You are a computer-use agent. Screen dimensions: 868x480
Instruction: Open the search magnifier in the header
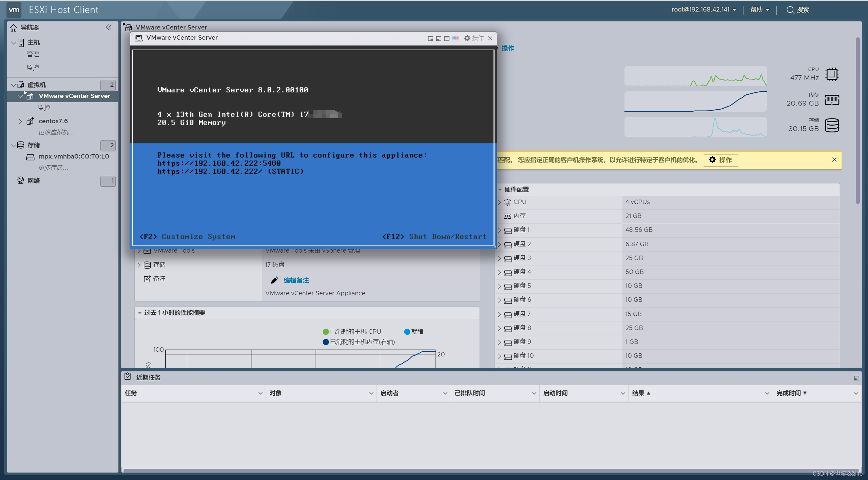click(x=790, y=10)
